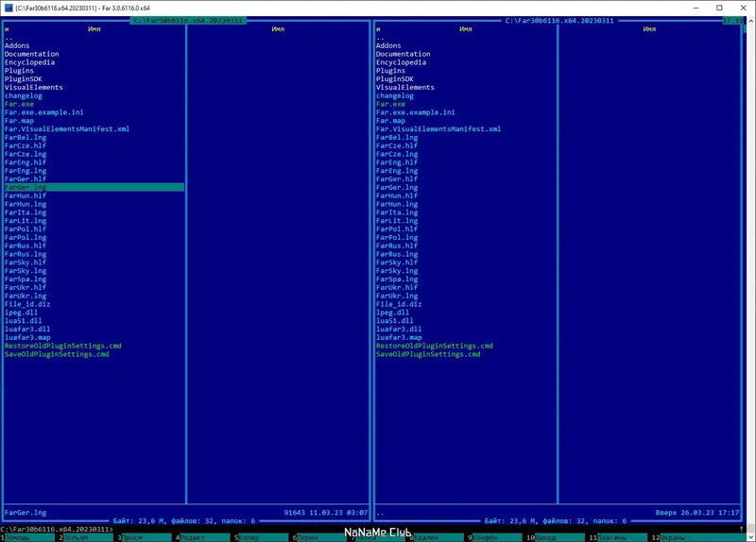This screenshot has height=542, width=756.
Task: Click the left panel sort mode letter 'и'
Action: pyautogui.click(x=7, y=29)
